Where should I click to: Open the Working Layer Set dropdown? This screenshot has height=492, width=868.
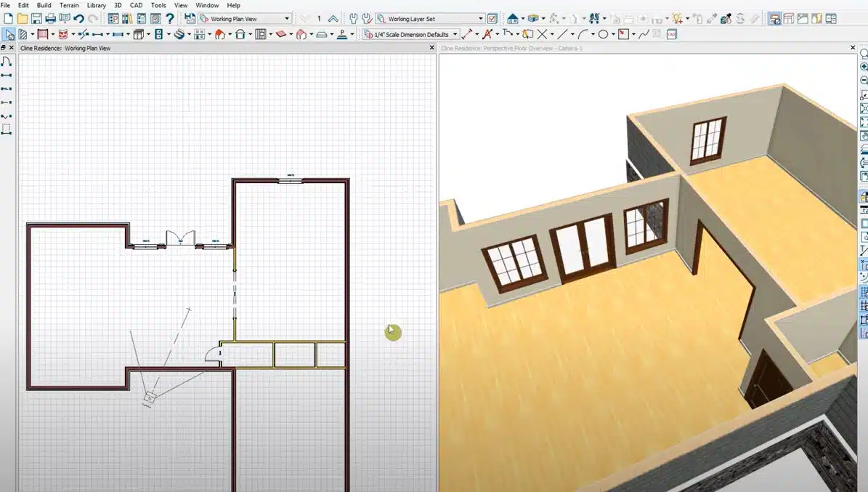tap(482, 18)
